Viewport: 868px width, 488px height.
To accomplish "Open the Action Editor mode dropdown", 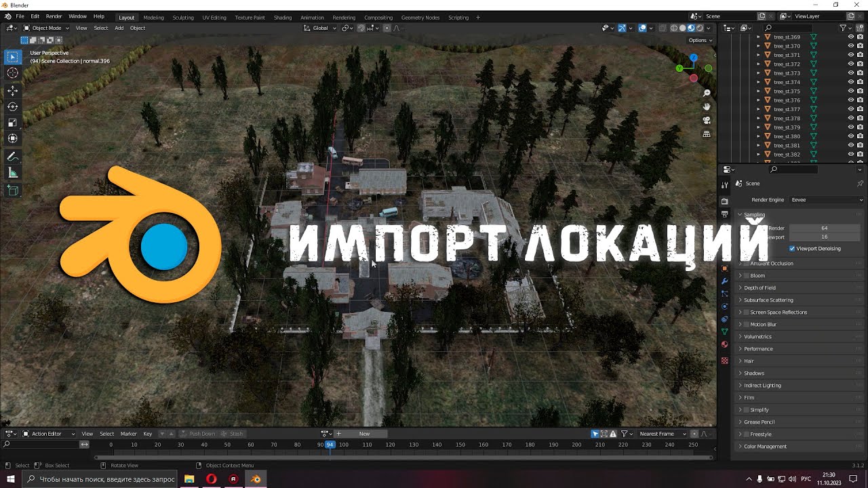I will point(49,434).
